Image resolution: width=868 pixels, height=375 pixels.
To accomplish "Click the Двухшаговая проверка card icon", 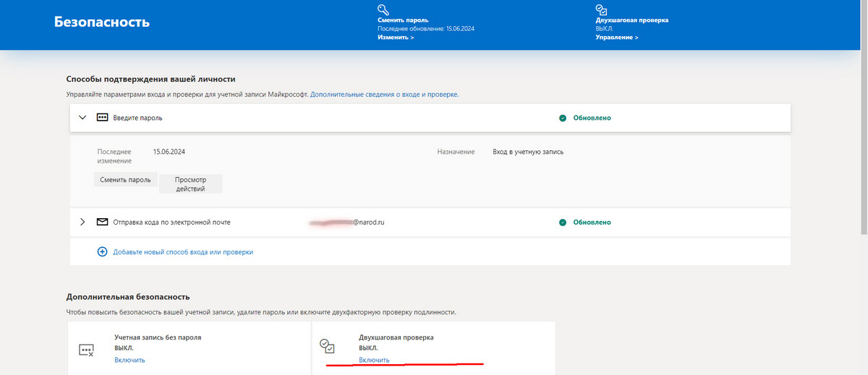I will [x=327, y=346].
